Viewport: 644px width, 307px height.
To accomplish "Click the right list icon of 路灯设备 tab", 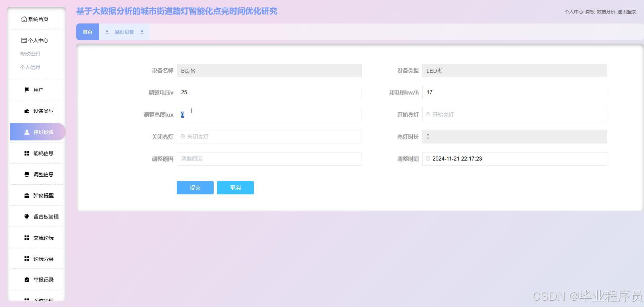I will [x=142, y=32].
